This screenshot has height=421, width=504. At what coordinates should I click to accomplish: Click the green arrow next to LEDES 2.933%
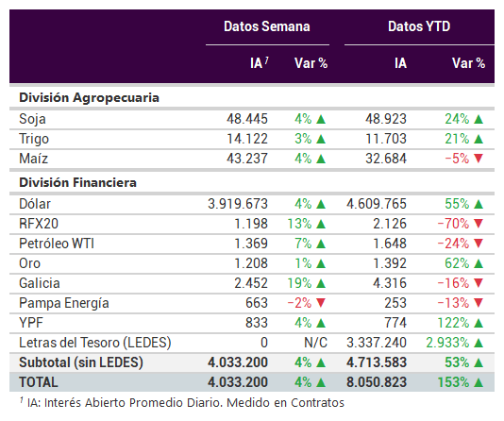(479, 343)
